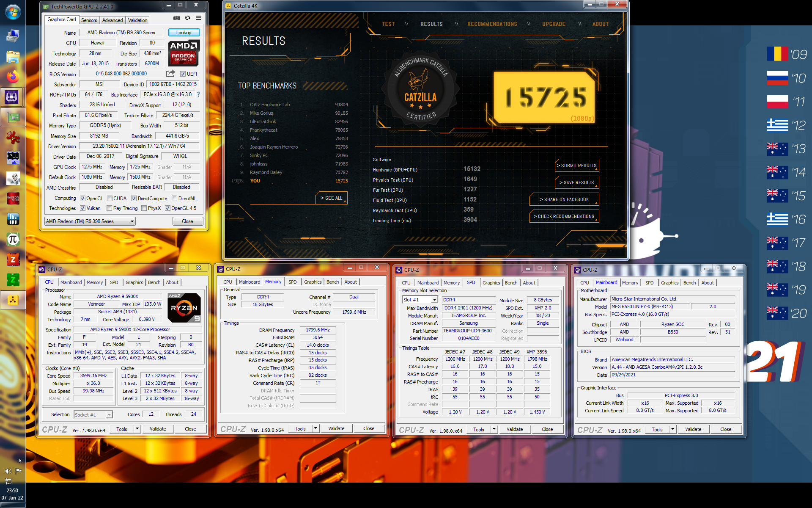
Task: Open the red Z chip taskbar icon
Action: (x=13, y=260)
